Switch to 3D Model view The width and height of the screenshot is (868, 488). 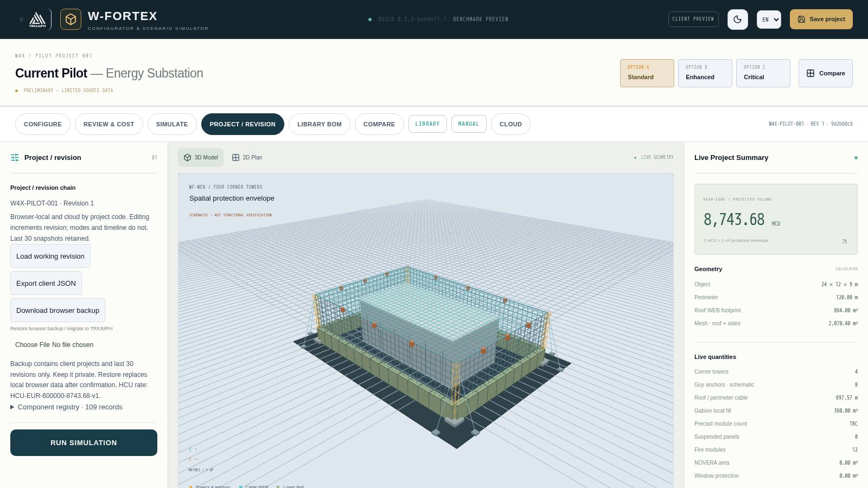pos(201,157)
